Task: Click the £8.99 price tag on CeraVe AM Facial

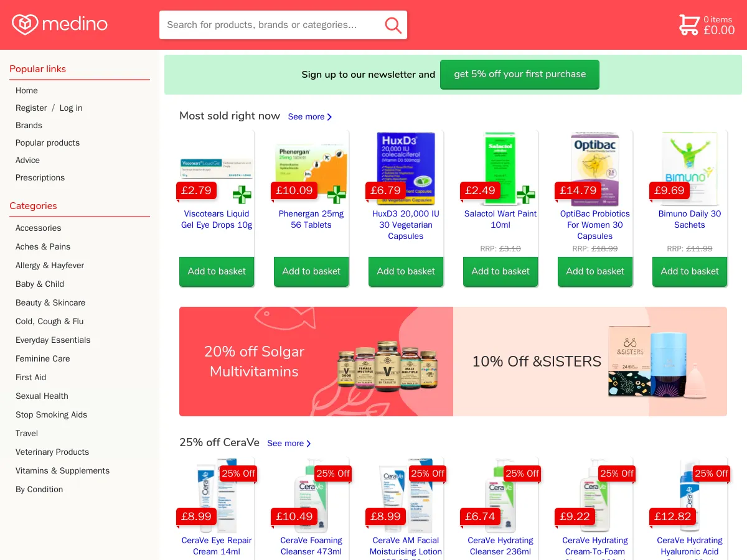Action: [385, 516]
